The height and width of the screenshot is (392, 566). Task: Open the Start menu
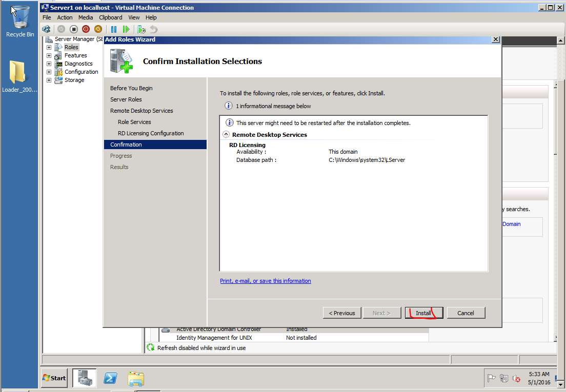[54, 378]
